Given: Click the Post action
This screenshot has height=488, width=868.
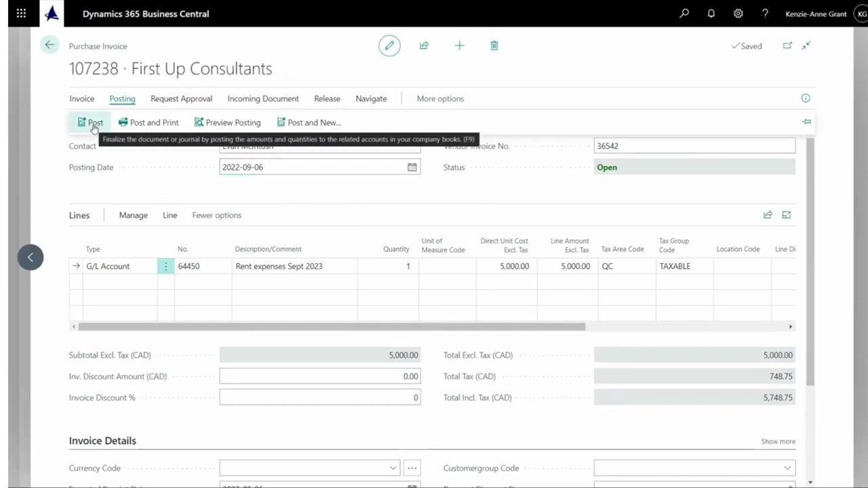Looking at the screenshot, I should coord(90,123).
